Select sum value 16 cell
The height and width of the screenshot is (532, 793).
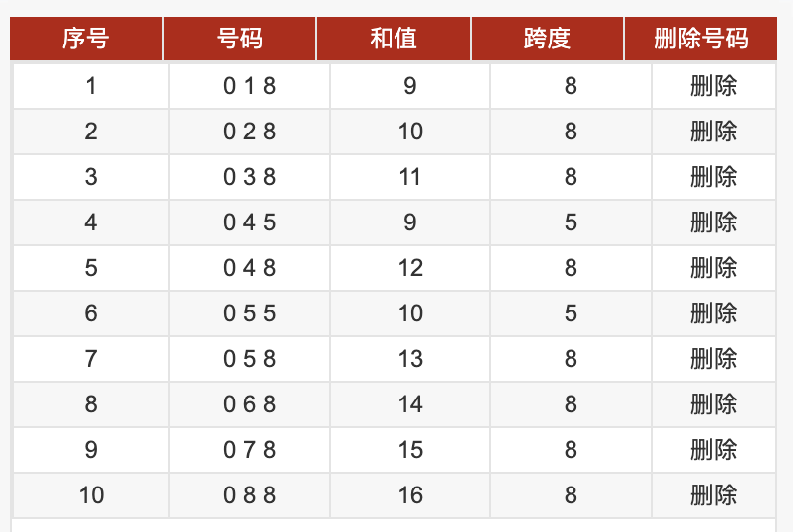(x=410, y=495)
